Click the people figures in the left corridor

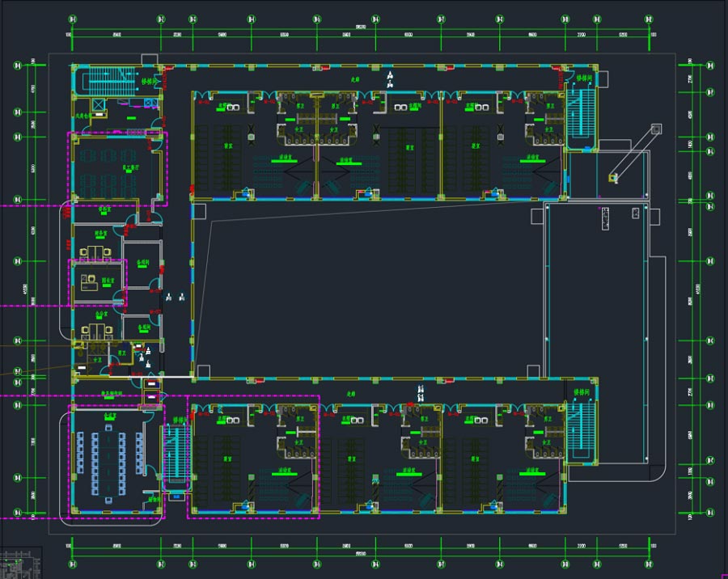click(x=176, y=296)
